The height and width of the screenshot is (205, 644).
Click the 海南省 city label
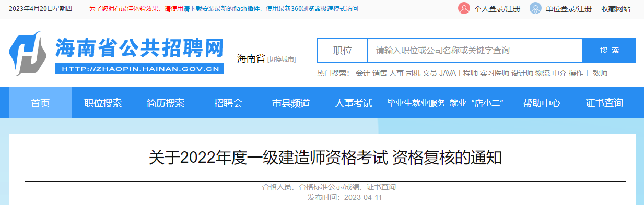pos(251,58)
